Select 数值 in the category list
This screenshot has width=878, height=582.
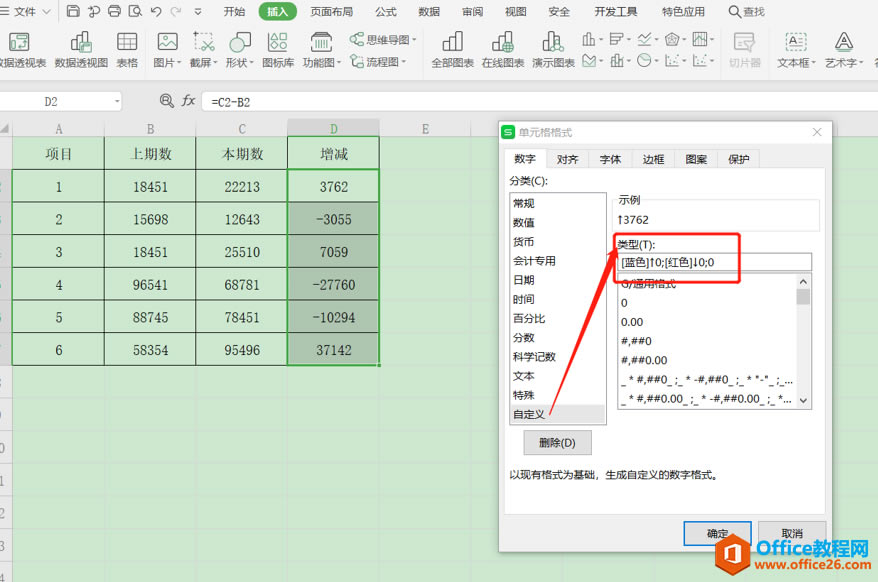pos(558,222)
